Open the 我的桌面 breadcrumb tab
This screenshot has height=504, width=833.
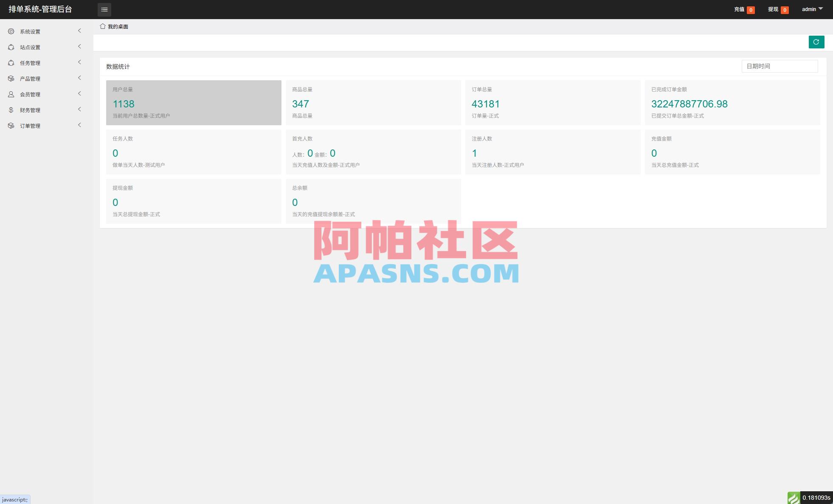(118, 26)
